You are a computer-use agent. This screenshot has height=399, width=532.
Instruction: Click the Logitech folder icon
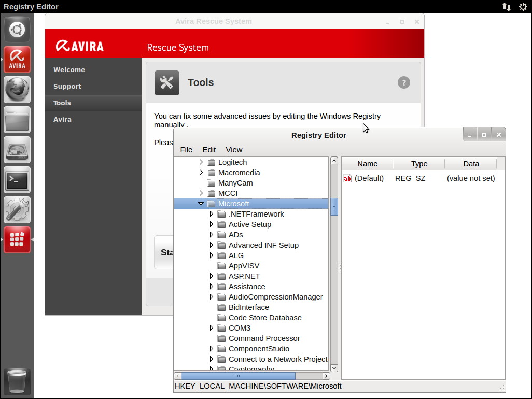point(212,162)
